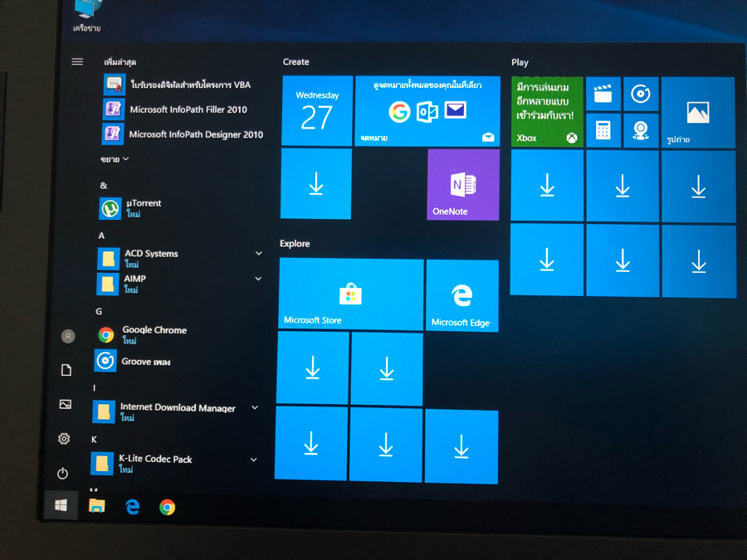Open the user account icon in Start sidebar
This screenshot has width=747, height=560.
click(68, 336)
